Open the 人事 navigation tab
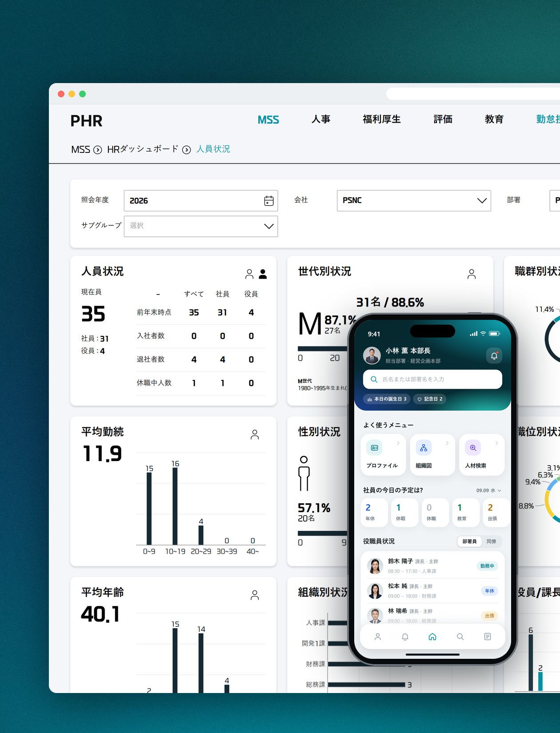This screenshot has width=560, height=733. [x=321, y=119]
